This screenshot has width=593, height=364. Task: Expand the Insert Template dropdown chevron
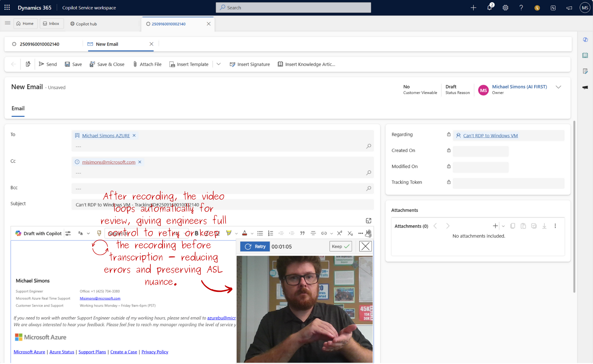(x=218, y=64)
